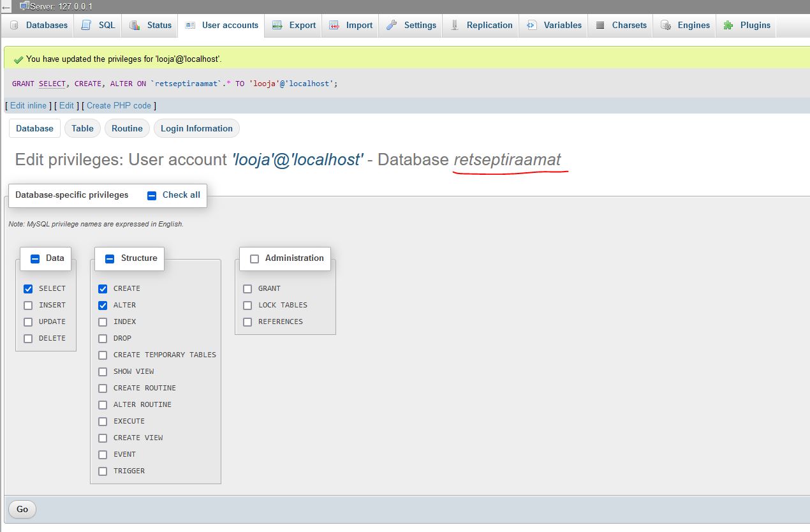Click the collapse arrow beside Server
810x532 pixels.
pyautogui.click(x=6, y=6)
